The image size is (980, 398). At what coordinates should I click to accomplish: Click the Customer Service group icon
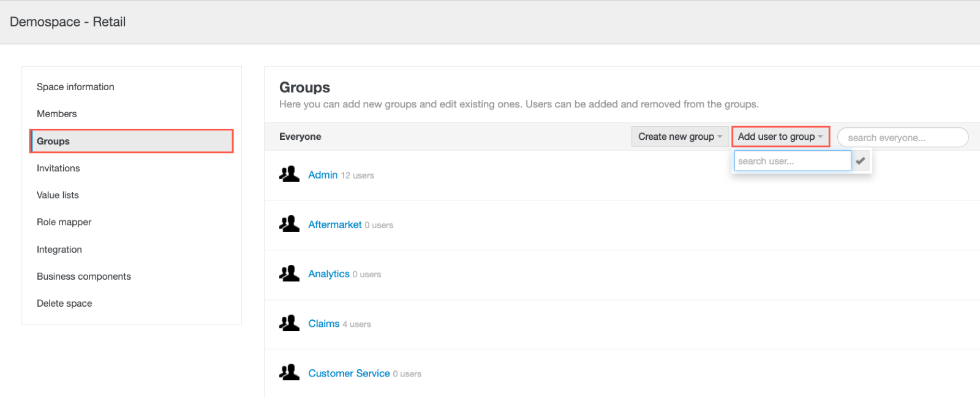coord(289,373)
